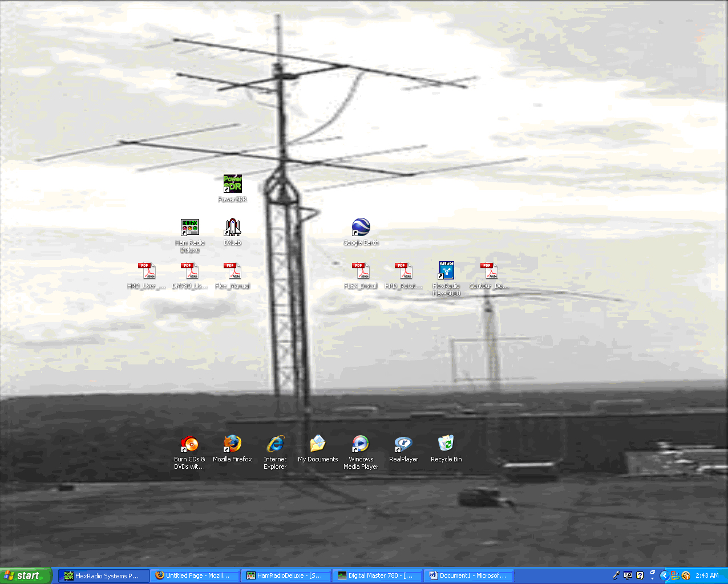Click the Windows Start button
Image resolution: width=728 pixels, height=584 pixels.
point(26,576)
